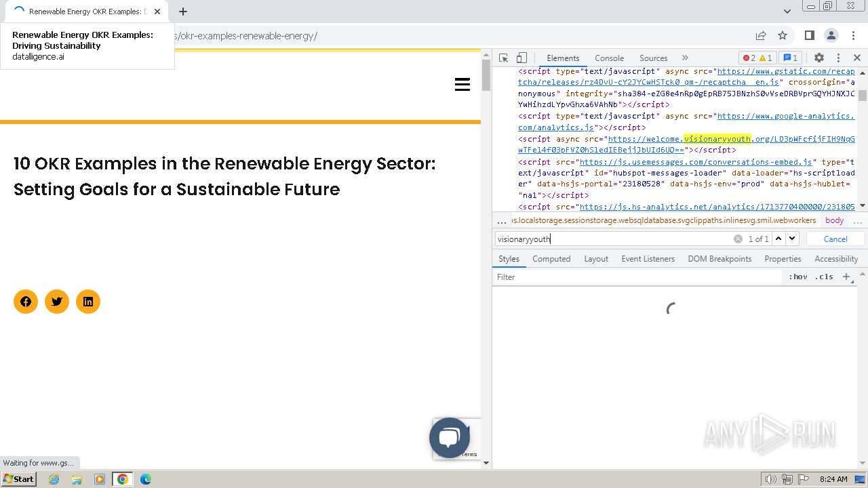
Task: Open the Properties pane tab
Action: pyautogui.click(x=783, y=259)
